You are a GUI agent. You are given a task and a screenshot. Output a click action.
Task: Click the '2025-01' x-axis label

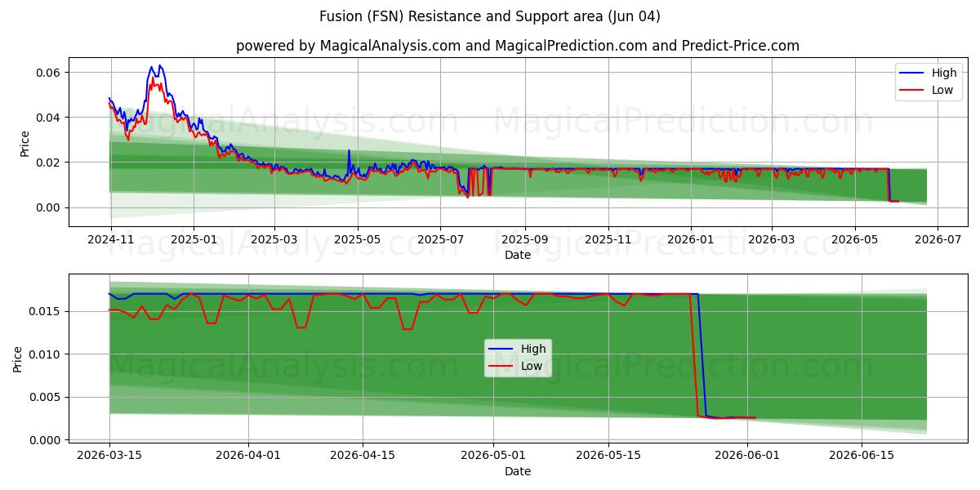pyautogui.click(x=194, y=239)
